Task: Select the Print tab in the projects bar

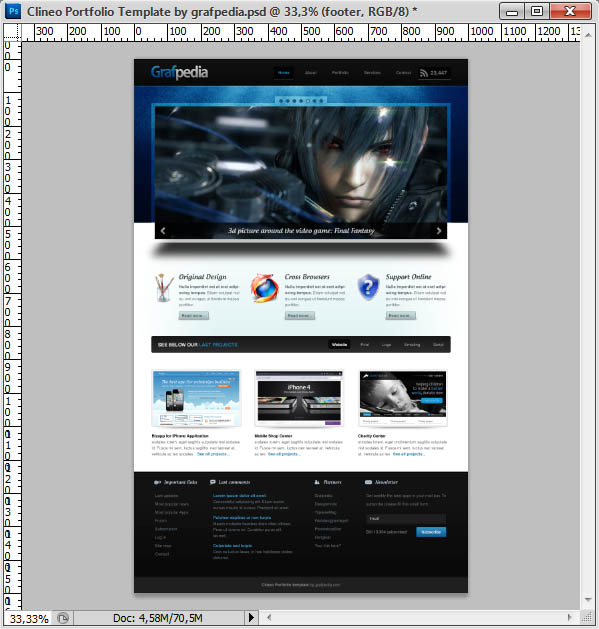Action: coord(365,345)
